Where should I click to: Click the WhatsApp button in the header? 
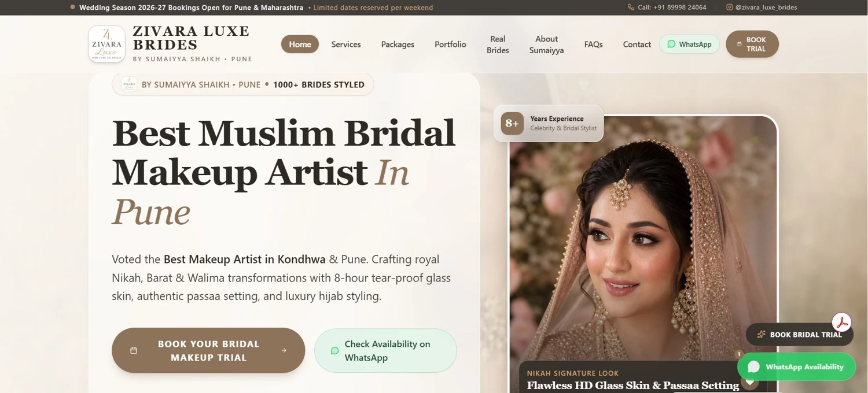[689, 44]
